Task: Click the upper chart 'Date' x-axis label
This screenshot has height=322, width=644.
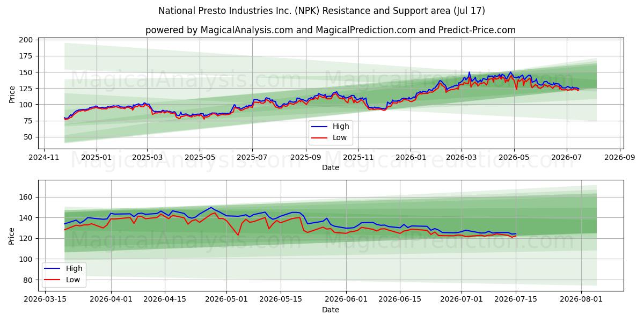Action: pos(331,167)
